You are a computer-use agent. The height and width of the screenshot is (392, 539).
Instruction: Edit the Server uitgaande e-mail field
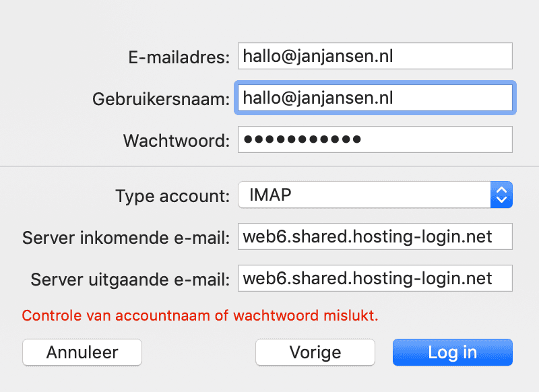click(375, 278)
